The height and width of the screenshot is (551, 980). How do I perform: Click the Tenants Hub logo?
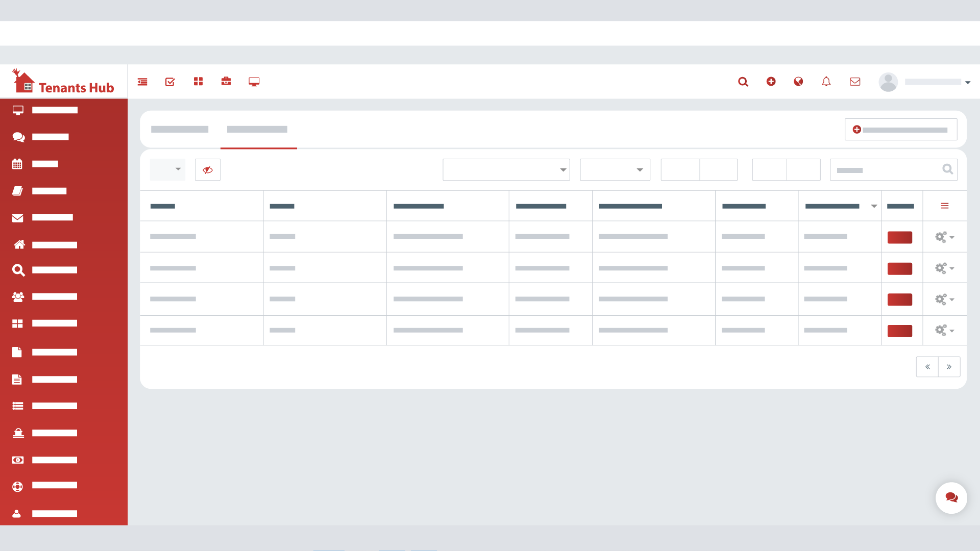click(63, 82)
